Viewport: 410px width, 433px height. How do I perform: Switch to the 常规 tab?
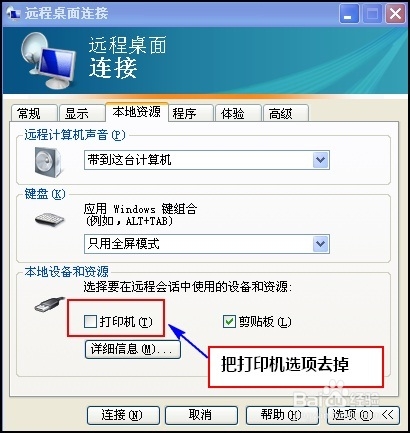[33, 113]
